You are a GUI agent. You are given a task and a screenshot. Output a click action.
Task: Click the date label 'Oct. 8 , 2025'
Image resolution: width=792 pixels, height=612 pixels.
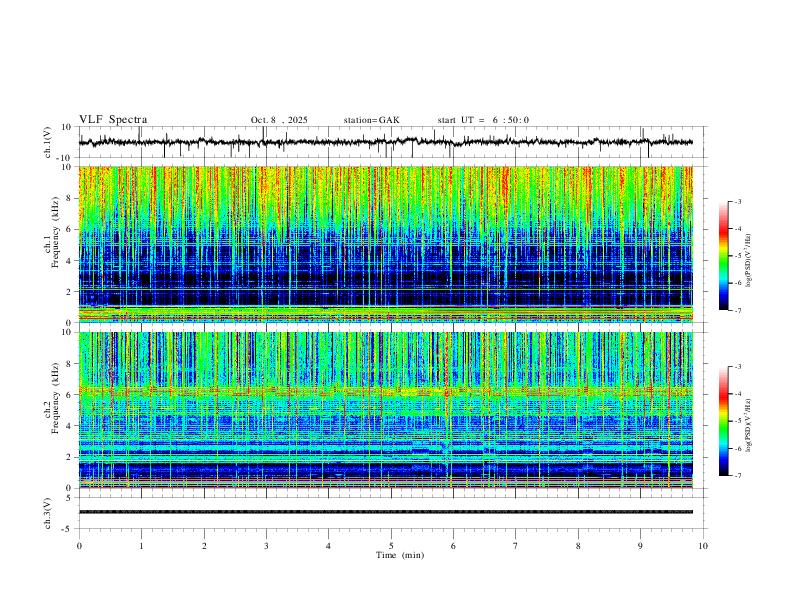pyautogui.click(x=279, y=120)
